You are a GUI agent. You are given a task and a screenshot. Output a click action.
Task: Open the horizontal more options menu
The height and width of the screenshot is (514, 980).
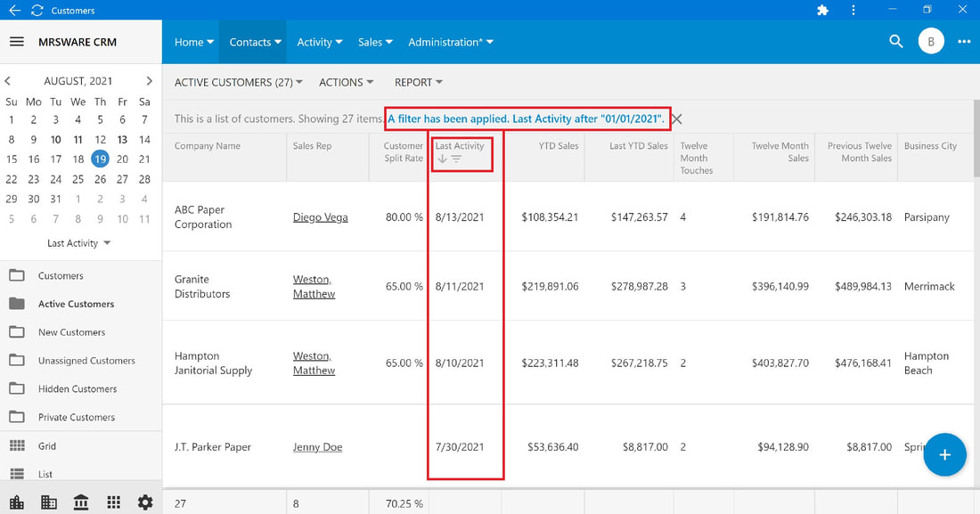(964, 41)
